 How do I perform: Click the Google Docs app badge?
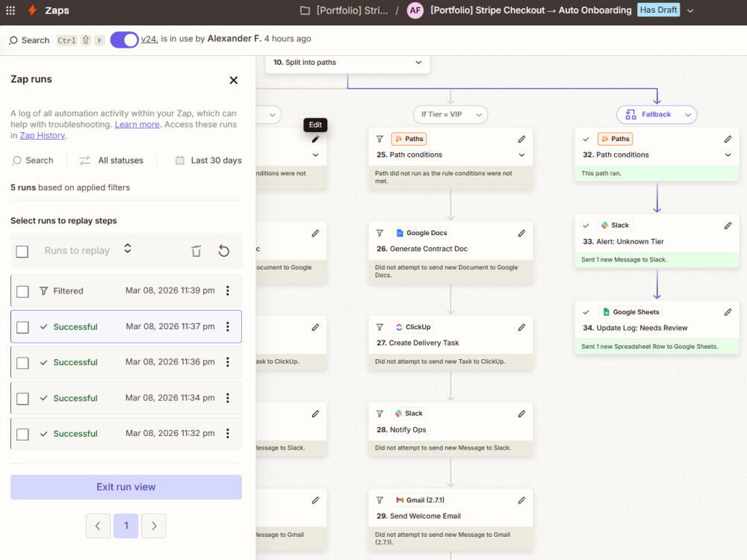421,233
